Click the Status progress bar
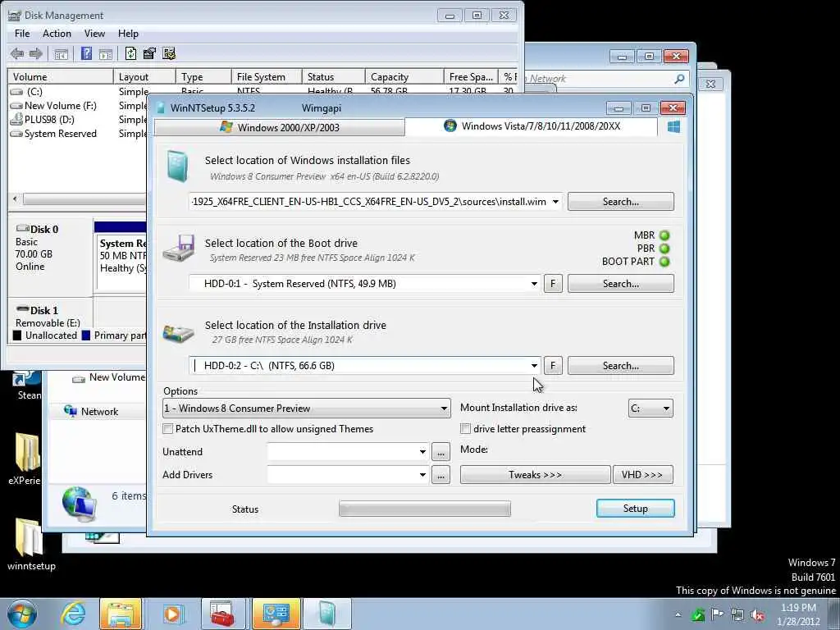The width and height of the screenshot is (840, 630). (425, 509)
